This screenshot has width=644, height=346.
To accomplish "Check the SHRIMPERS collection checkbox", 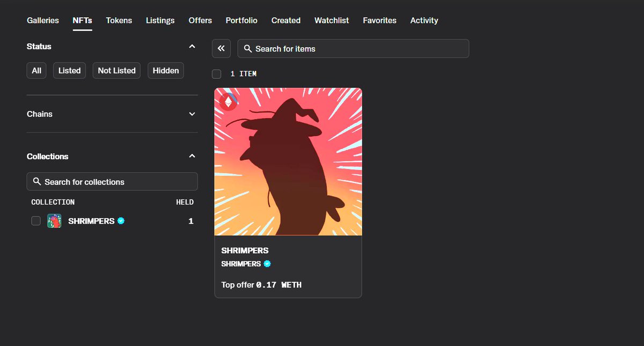I will tap(36, 221).
